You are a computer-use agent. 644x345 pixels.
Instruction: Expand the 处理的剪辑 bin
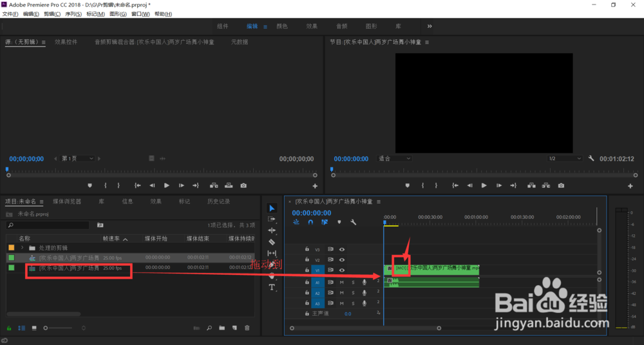[22, 248]
